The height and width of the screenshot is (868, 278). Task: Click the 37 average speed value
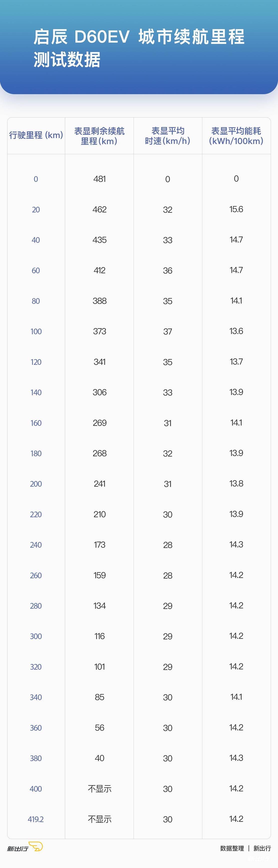(x=168, y=332)
